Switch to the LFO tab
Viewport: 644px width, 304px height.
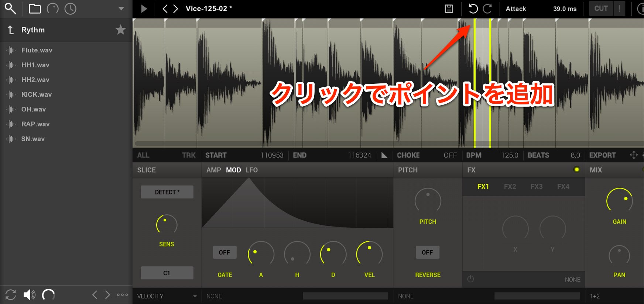click(x=252, y=170)
